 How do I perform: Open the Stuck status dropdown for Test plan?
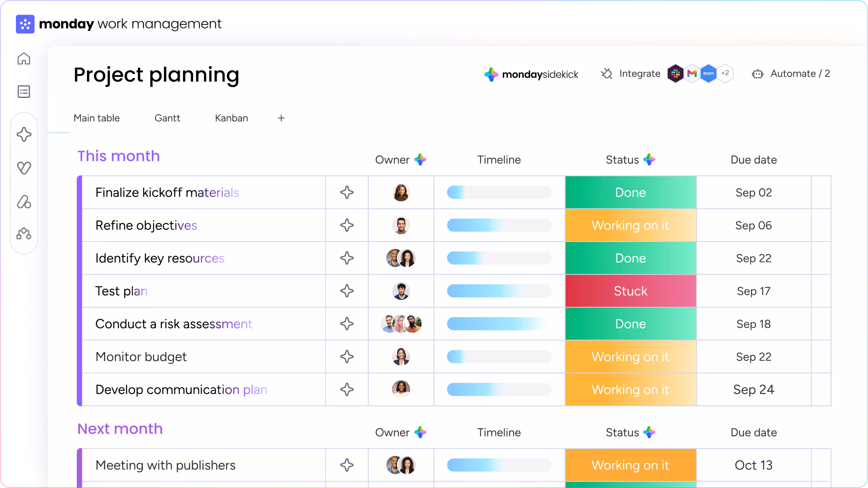coord(631,291)
